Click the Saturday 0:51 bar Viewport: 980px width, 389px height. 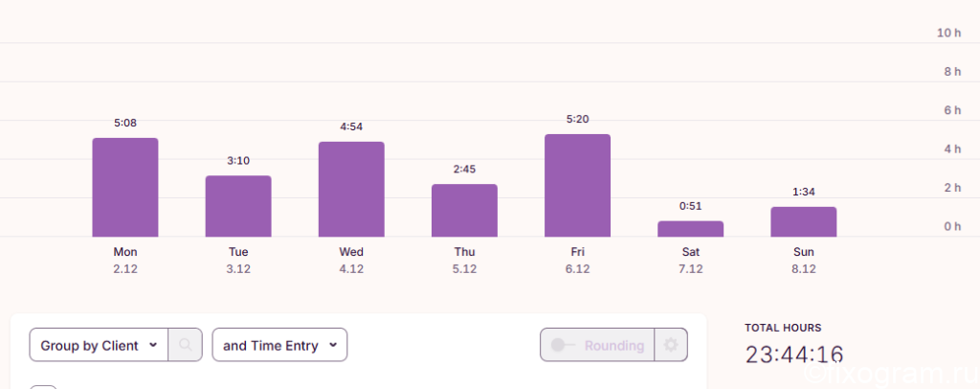[x=691, y=229]
